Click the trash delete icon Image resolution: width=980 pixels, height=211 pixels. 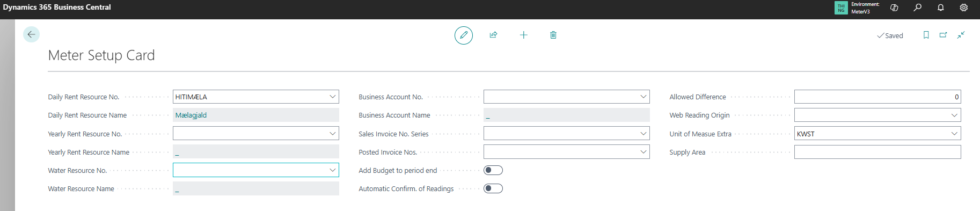tap(553, 35)
